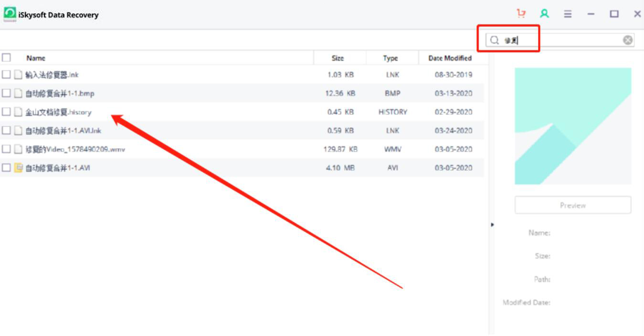Sort by the Type column header

click(390, 58)
